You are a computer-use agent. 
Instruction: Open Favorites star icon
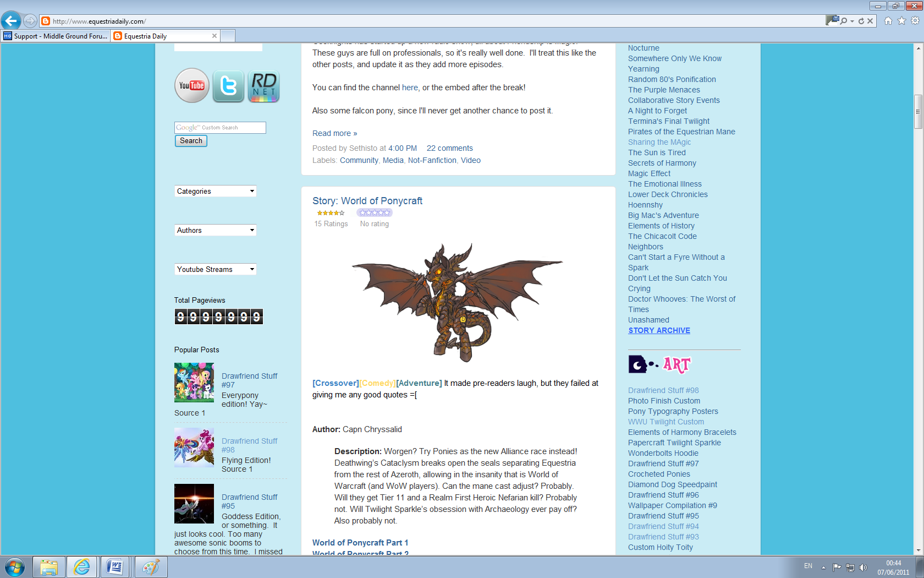click(901, 21)
